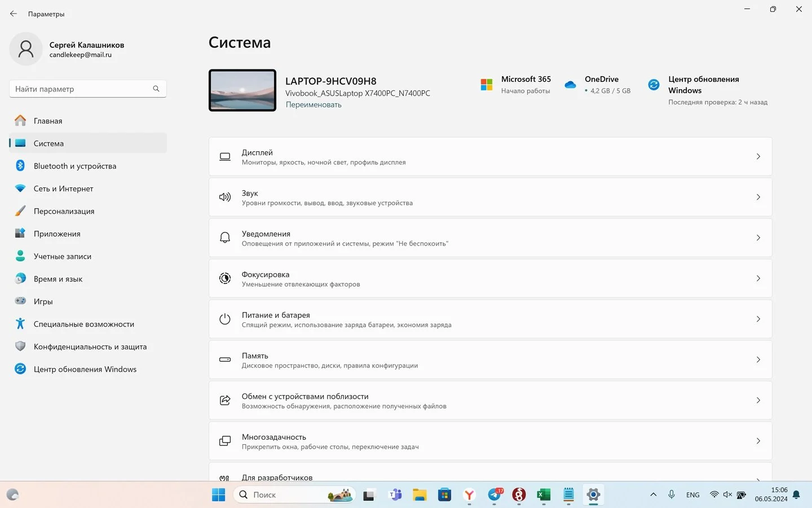812x508 pixels.
Task: Open the Звук settings item
Action: coord(490,197)
